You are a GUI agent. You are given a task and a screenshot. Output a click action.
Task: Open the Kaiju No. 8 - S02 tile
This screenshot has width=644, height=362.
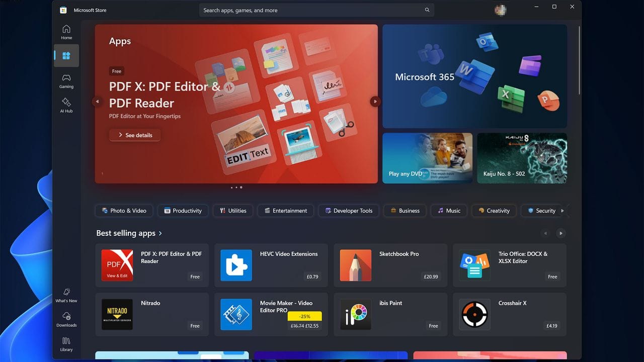tap(522, 158)
